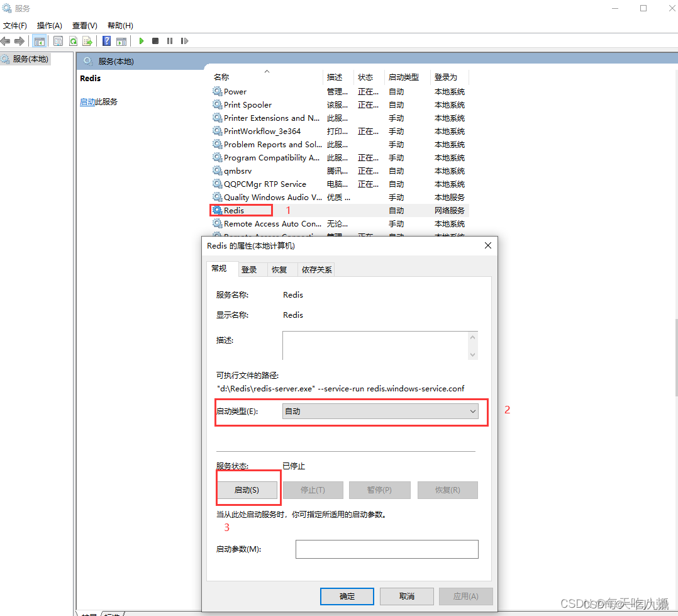This screenshot has width=678, height=616.
Task: Select the qmbsrv service name
Action: coord(237,171)
